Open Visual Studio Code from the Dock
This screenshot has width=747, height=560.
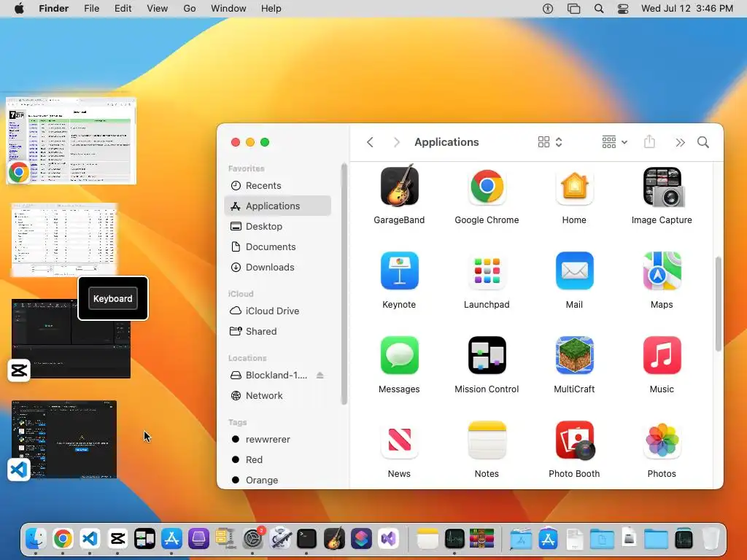(90, 539)
